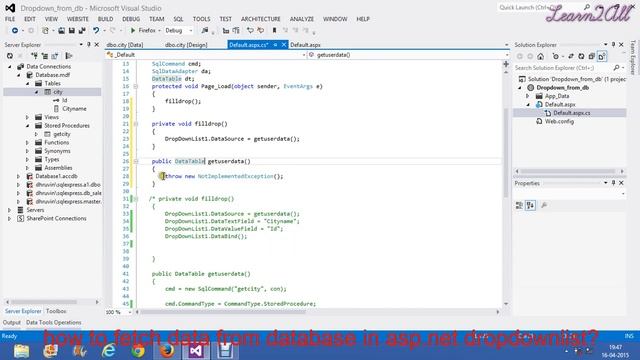The width and height of the screenshot is (640, 360).
Task: Switch to the Default.aspx tab
Action: coord(305,45)
